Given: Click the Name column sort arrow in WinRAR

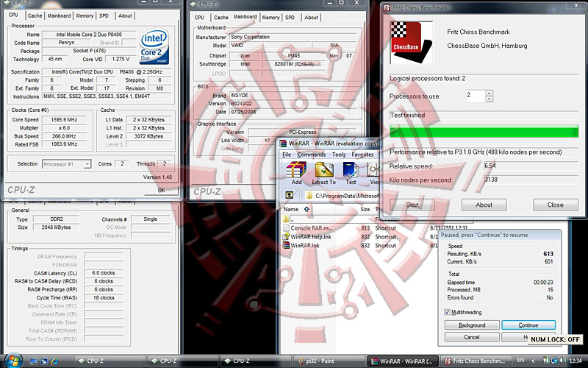Looking at the screenshot, I should pos(306,209).
